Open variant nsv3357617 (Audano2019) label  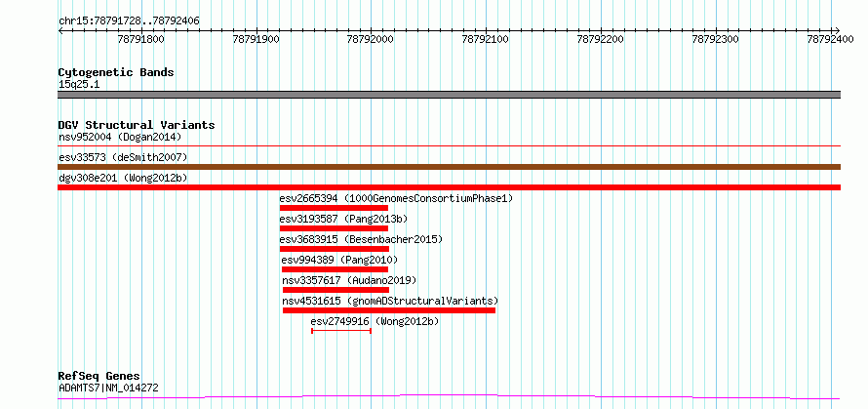pyautogui.click(x=349, y=280)
